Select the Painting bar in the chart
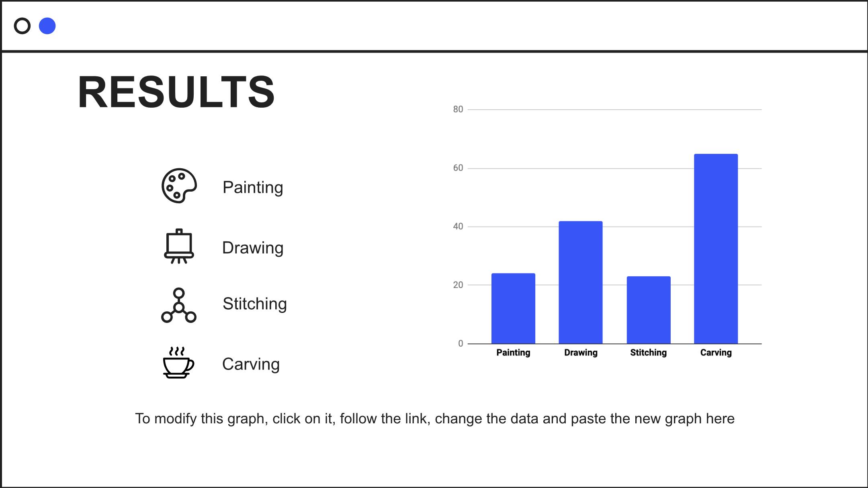868x488 pixels. tap(513, 308)
